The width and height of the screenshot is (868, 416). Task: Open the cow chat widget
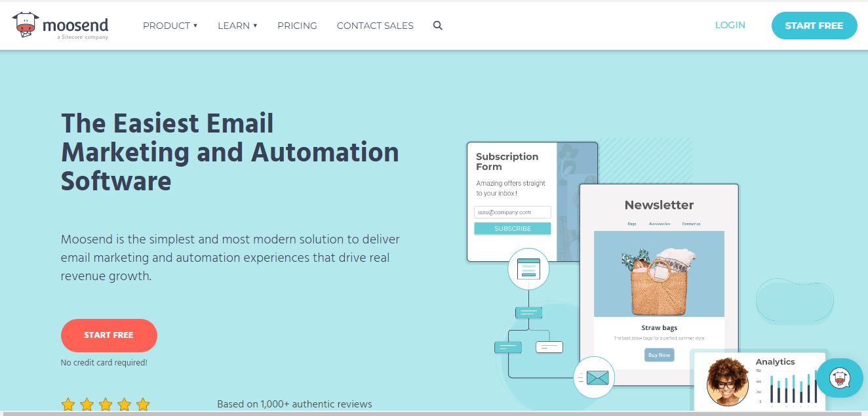click(840, 378)
